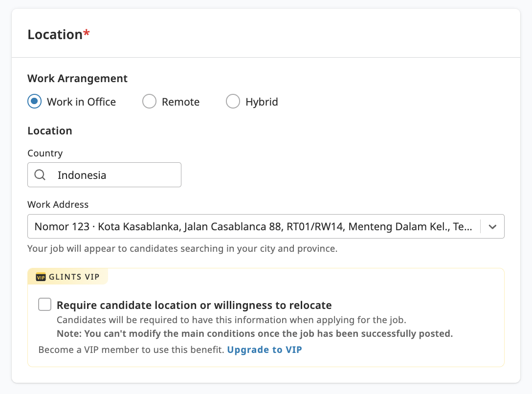Select Hybrid as the work arrangement
This screenshot has height=394, width=532.
coord(233,101)
